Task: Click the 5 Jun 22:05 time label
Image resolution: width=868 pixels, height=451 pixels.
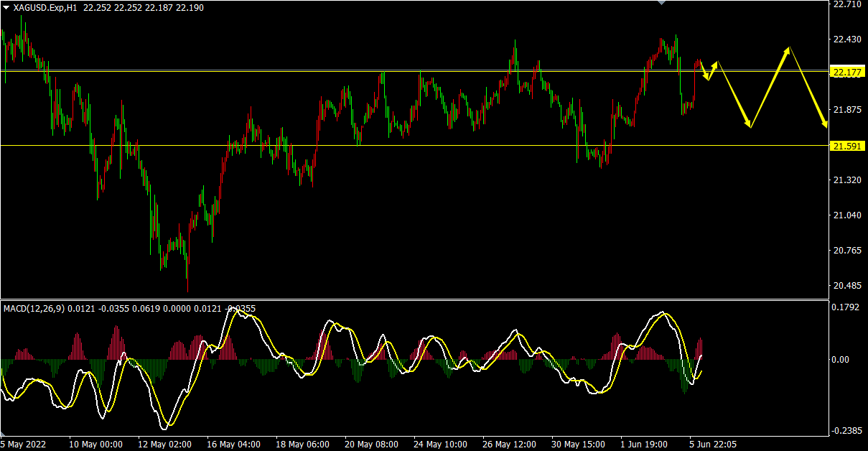Action: pyautogui.click(x=712, y=445)
